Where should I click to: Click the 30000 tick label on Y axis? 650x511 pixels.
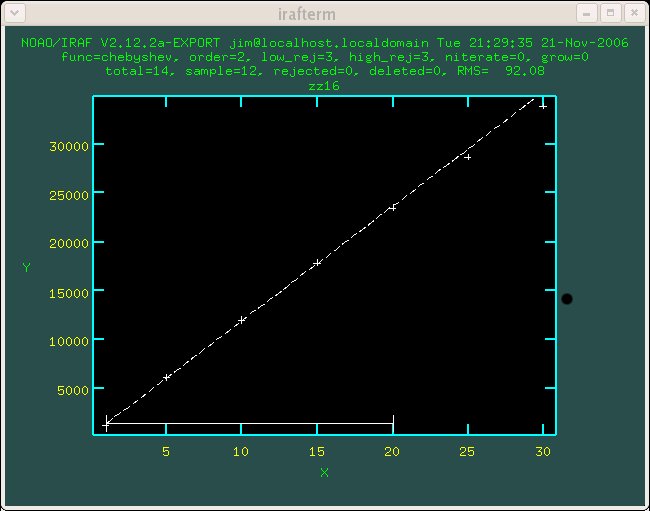coord(70,145)
